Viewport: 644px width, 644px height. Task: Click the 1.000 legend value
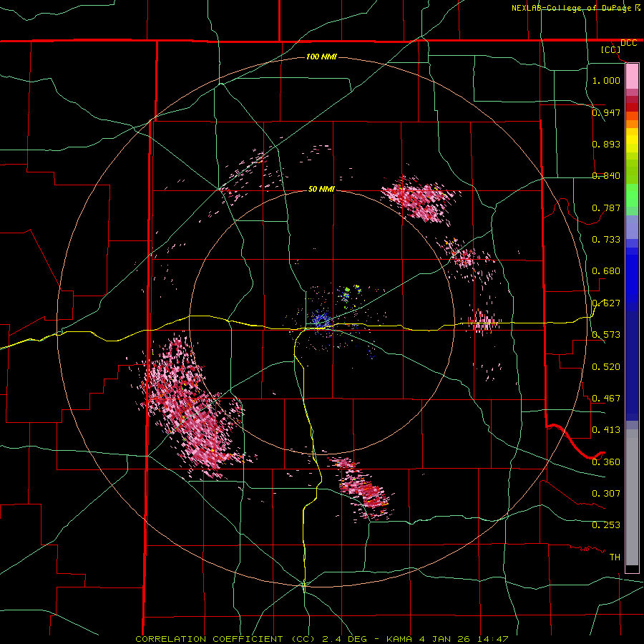click(606, 80)
